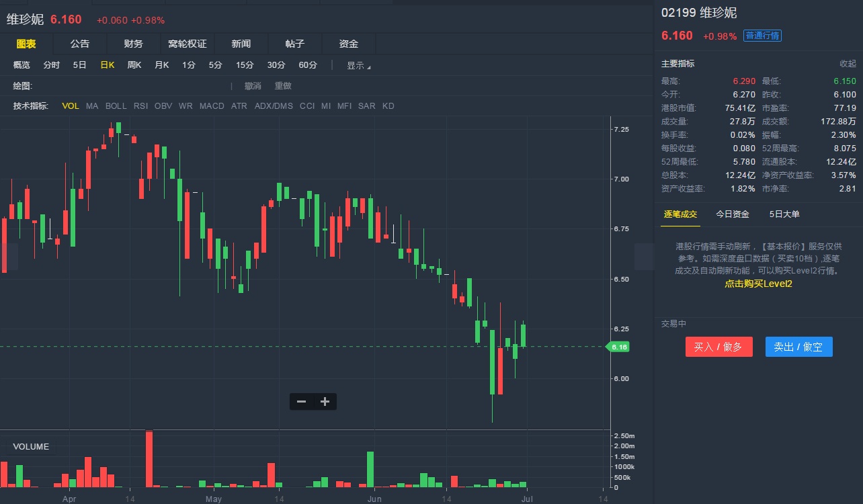Enable the BOLL indicator
The width and height of the screenshot is (863, 504).
pyautogui.click(x=116, y=106)
